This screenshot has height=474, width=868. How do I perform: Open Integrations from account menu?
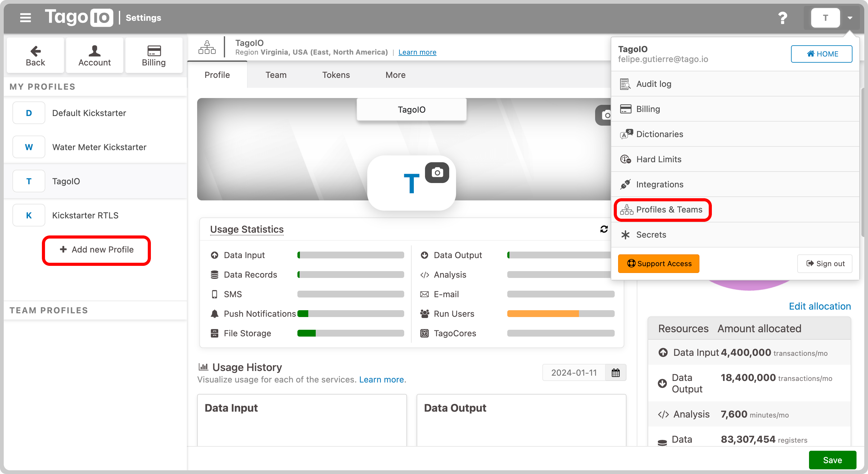click(735, 185)
